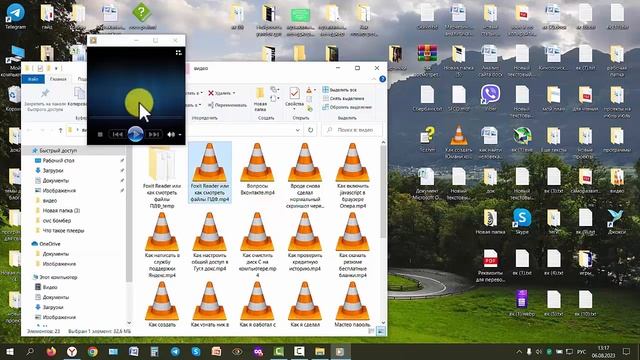The image size is (640, 360).
Task: Launch Yandex Browser from the taskbar
Action: click(72, 351)
